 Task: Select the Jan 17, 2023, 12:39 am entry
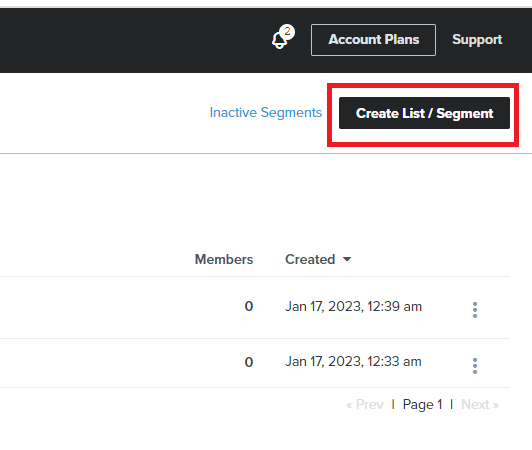353,306
